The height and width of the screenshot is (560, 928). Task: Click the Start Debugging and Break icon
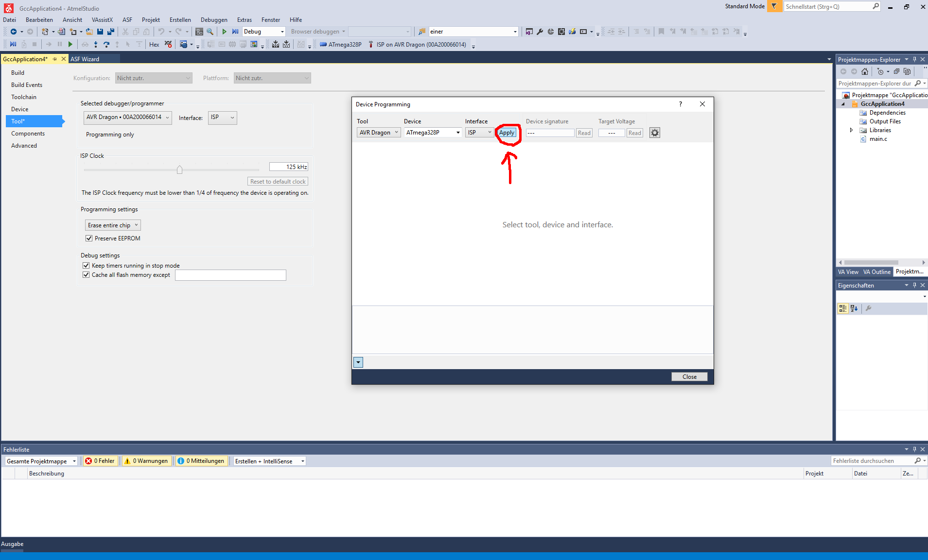(x=235, y=32)
